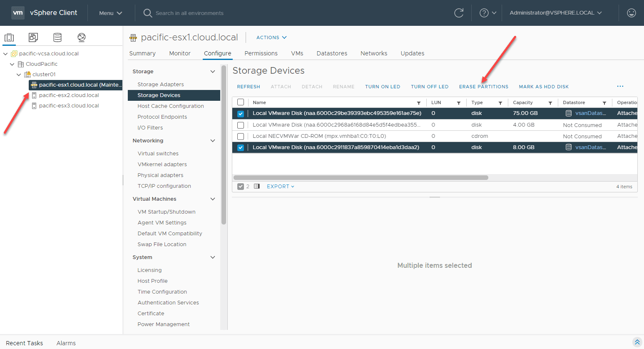644x349 pixels.
Task: Switch to the Monitor tab
Action: click(x=180, y=53)
